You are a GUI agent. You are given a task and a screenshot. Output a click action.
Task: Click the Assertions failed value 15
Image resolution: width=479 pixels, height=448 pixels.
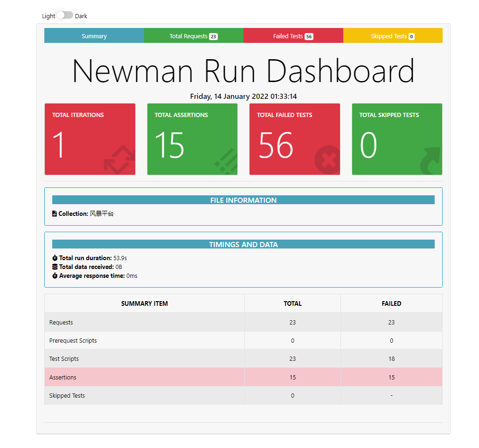(392, 378)
